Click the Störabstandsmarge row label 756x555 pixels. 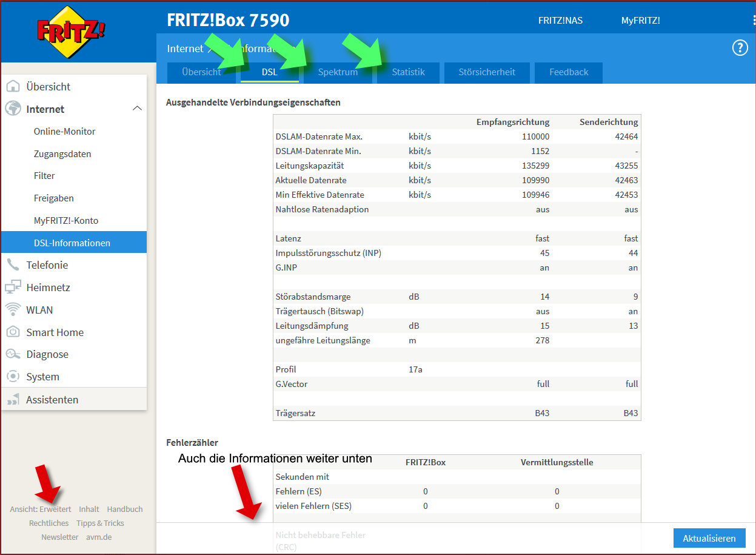313,297
